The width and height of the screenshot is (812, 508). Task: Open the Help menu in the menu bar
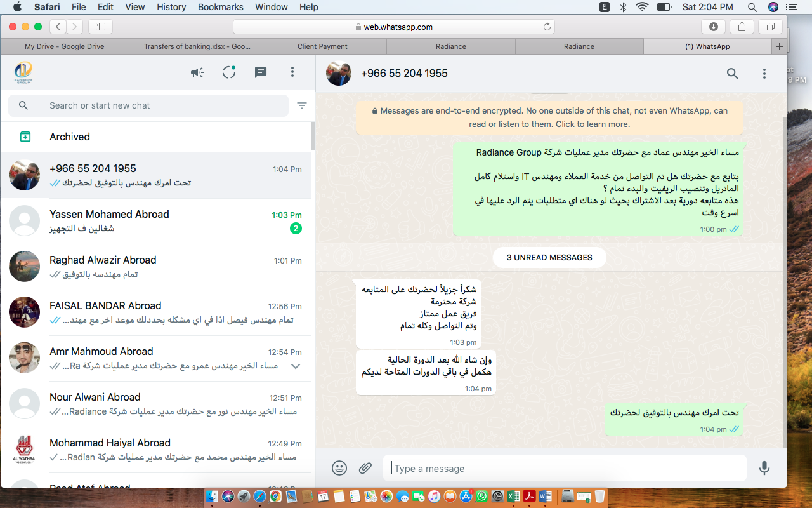point(309,7)
